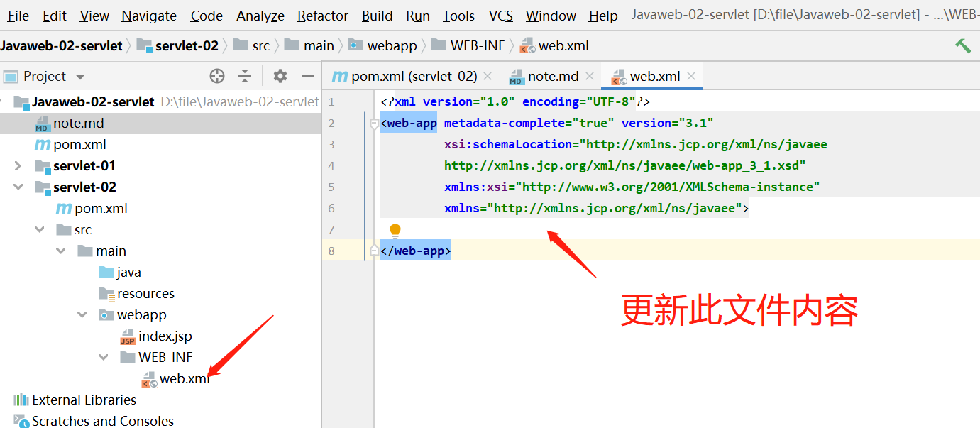Open the VCS menu
This screenshot has height=428, width=980.
pos(501,16)
